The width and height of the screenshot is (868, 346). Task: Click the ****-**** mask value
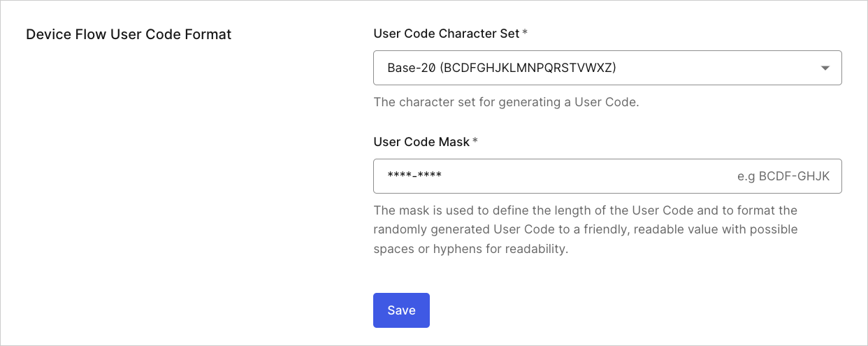tap(414, 176)
